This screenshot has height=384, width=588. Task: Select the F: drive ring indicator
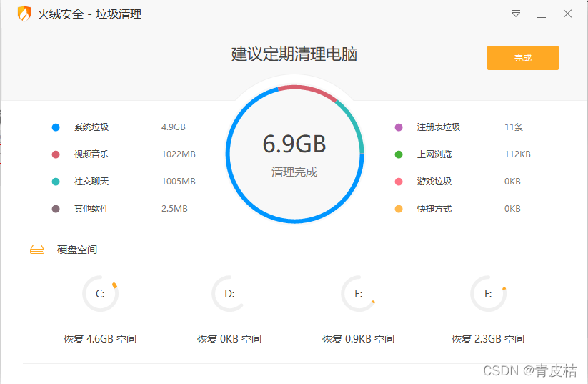click(x=488, y=293)
